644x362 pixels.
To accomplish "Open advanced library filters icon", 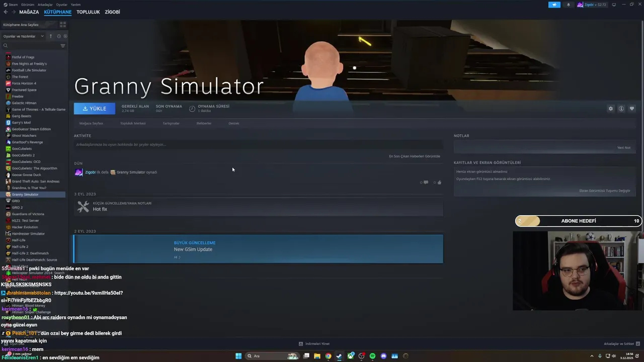I will click(63, 46).
